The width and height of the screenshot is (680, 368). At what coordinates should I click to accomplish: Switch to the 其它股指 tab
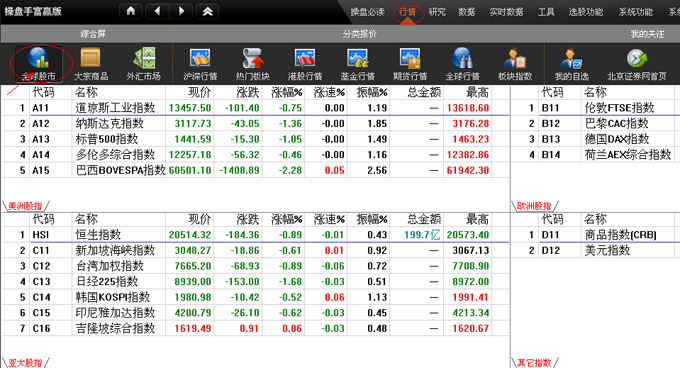(x=534, y=362)
